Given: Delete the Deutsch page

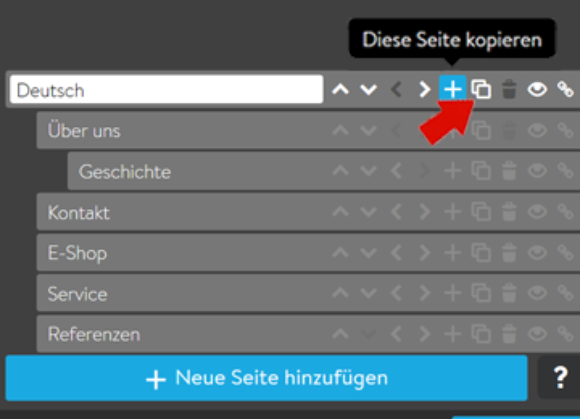Looking at the screenshot, I should point(509,89).
